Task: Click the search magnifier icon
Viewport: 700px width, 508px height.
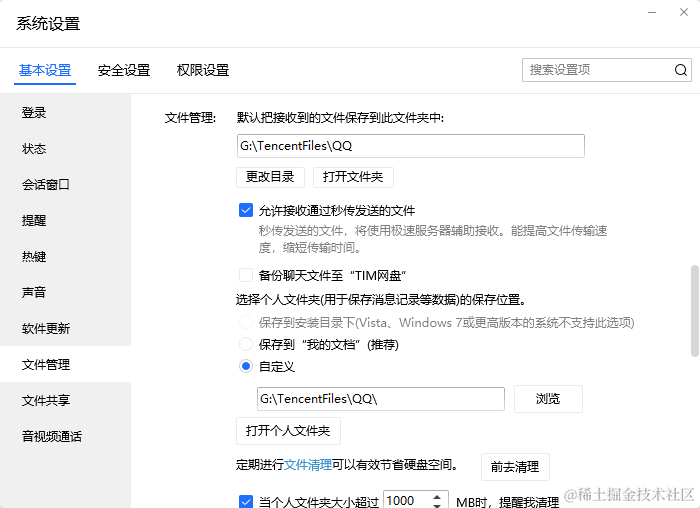Action: point(680,70)
